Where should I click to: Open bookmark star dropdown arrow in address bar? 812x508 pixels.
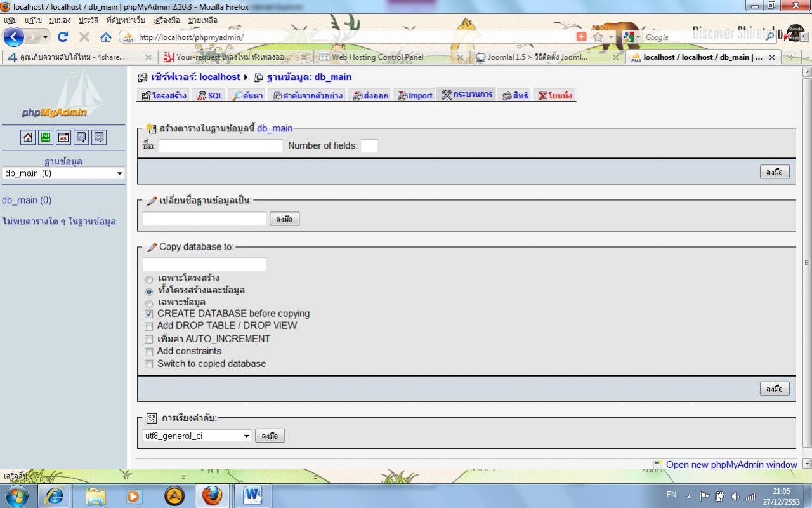pos(610,37)
